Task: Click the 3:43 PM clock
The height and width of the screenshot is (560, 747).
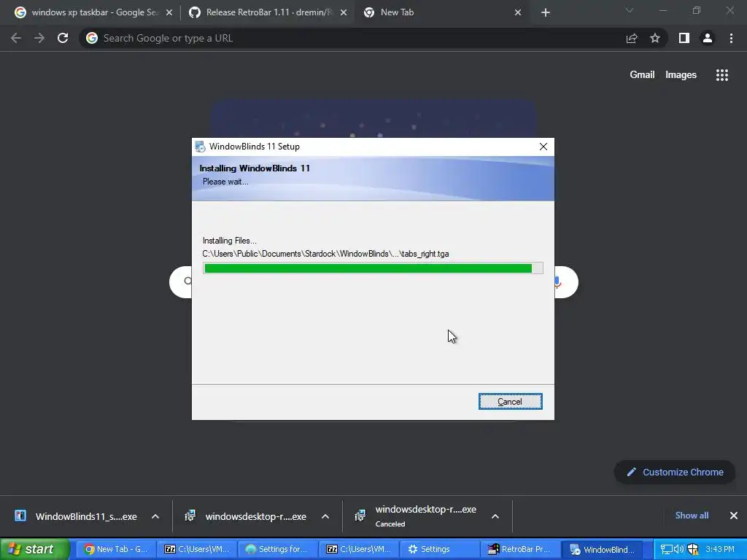Action: click(720, 550)
